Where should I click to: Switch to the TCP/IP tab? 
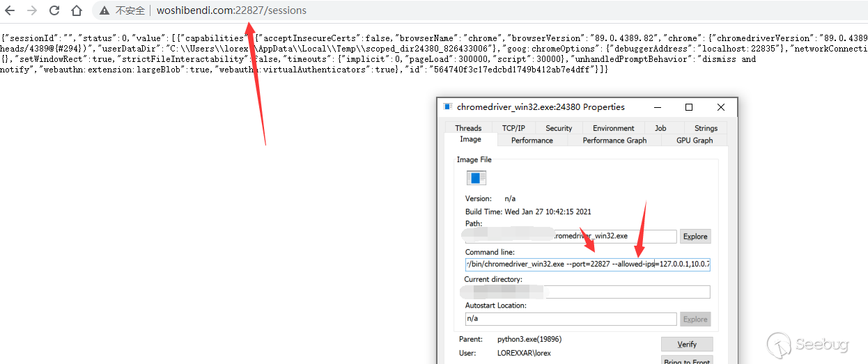513,128
